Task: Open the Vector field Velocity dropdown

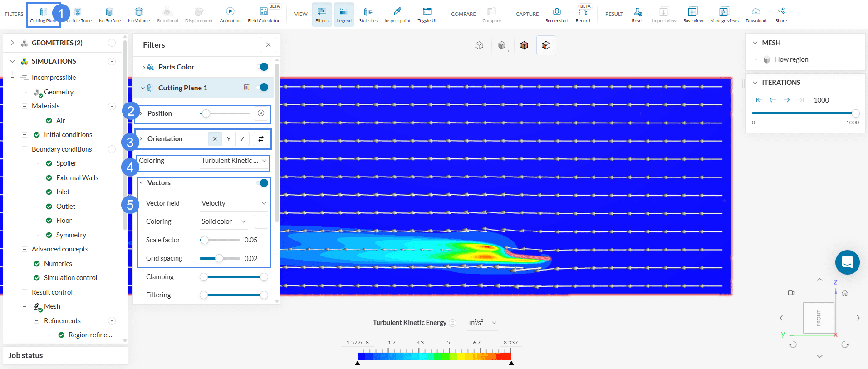Action: pos(233,203)
